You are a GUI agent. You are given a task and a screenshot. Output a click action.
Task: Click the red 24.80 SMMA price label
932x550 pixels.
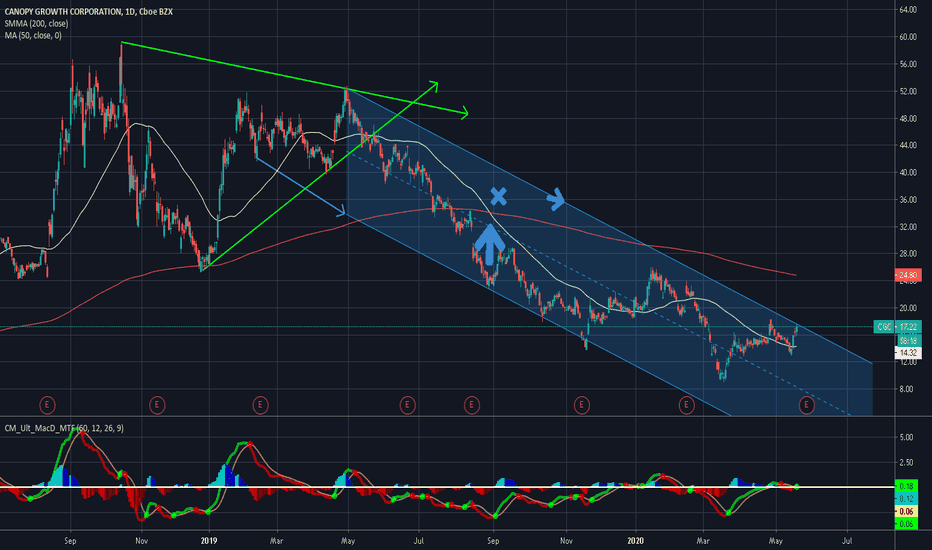908,275
